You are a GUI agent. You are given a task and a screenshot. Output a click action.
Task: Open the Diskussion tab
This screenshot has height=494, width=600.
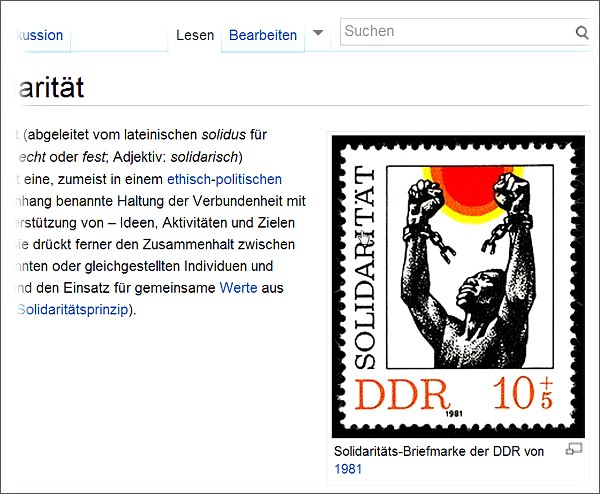39,35
